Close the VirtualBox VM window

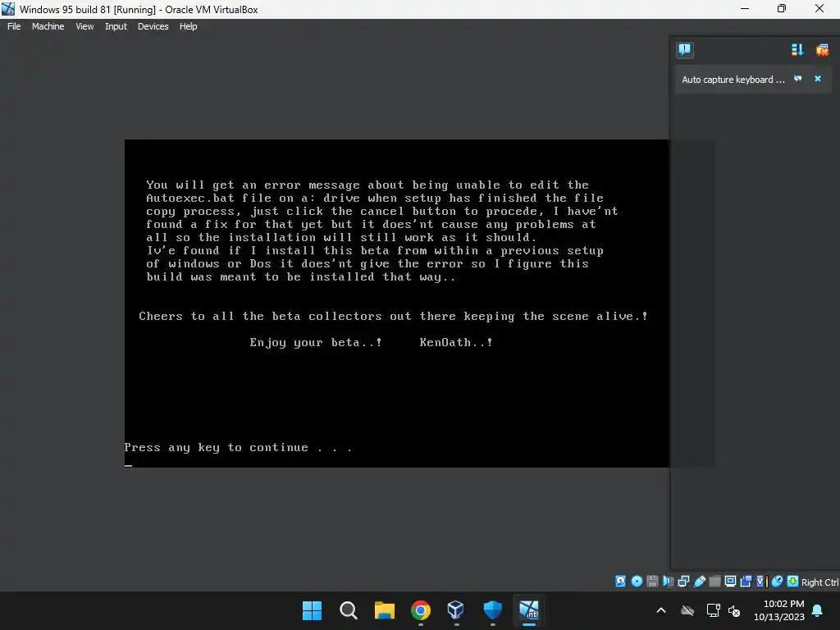[819, 8]
